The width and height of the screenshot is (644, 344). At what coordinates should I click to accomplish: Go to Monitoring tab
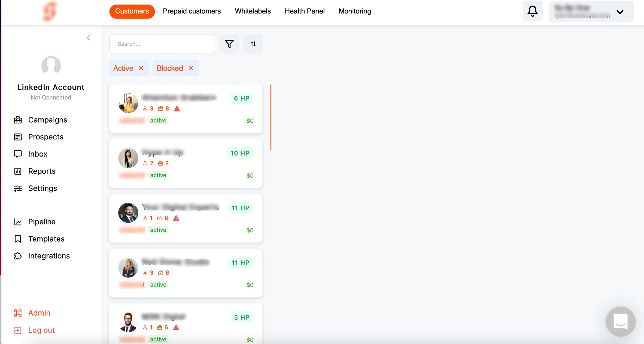[x=355, y=11]
